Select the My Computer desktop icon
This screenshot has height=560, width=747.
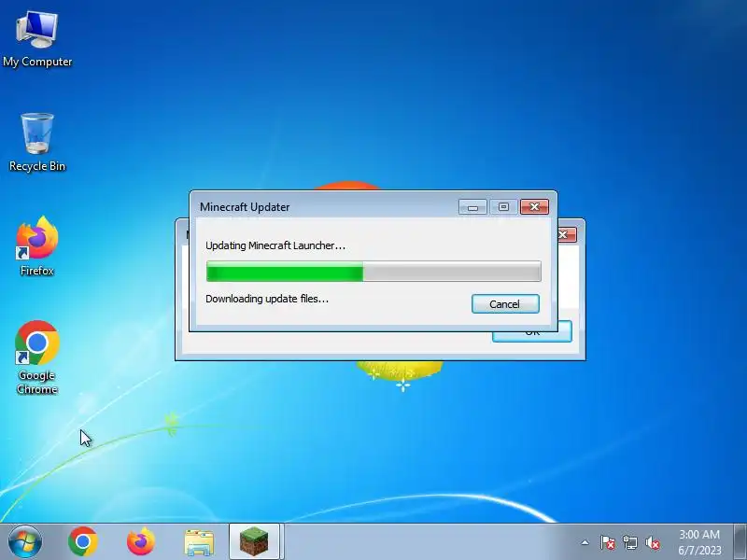point(37,39)
